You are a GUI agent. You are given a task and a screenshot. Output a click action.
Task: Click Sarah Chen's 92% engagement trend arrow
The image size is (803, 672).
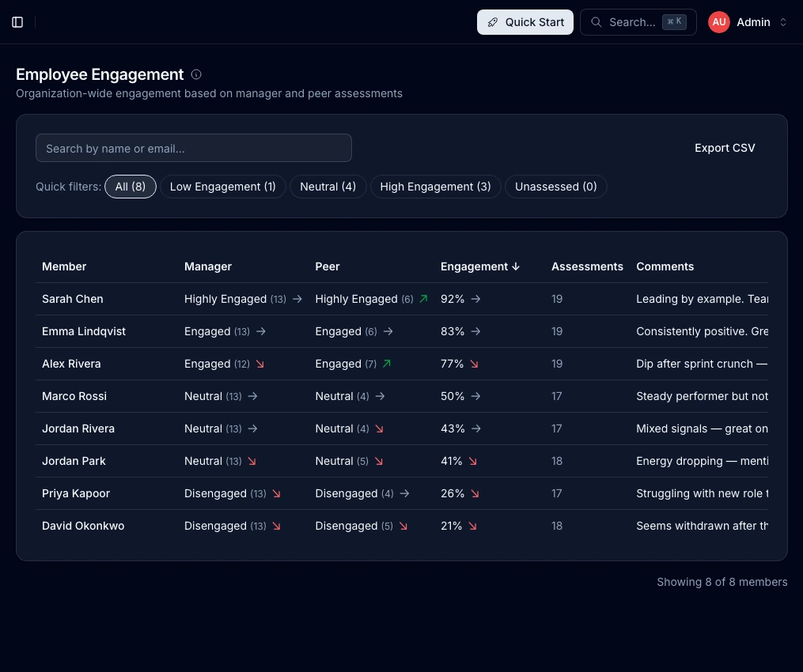pyautogui.click(x=475, y=299)
